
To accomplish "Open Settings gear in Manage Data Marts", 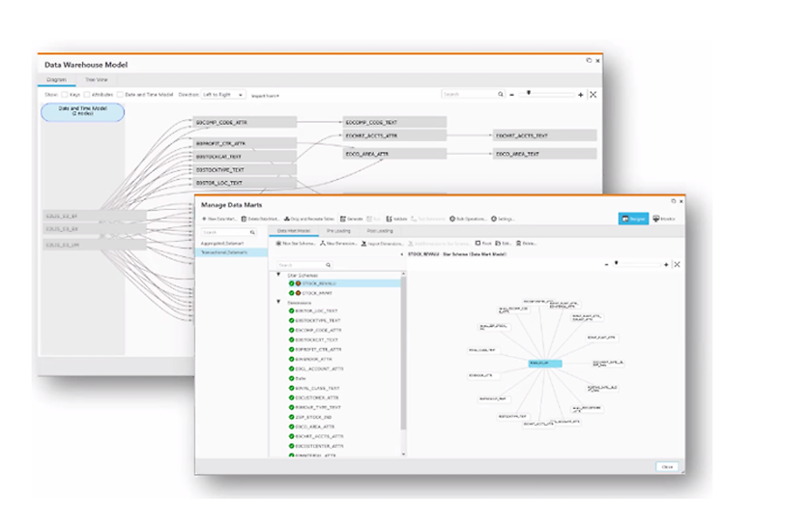I will [494, 220].
